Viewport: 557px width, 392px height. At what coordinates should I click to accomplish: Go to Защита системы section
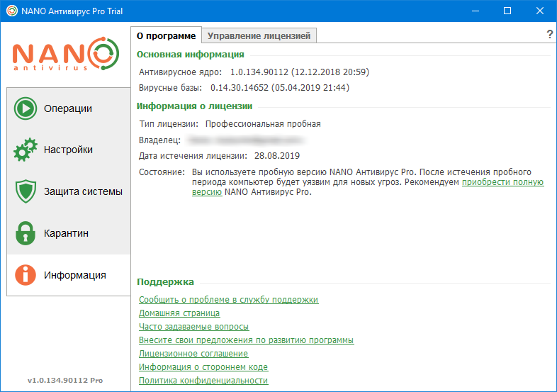[x=68, y=191]
